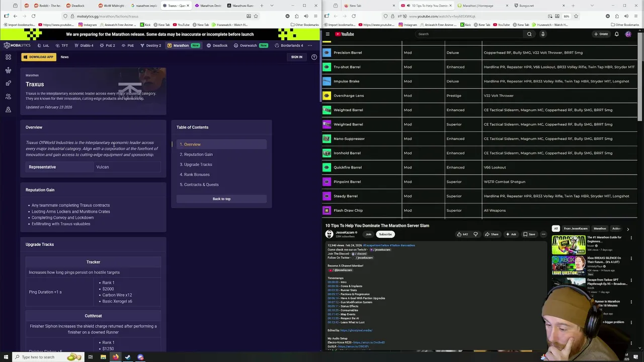The width and height of the screenshot is (644, 362).
Task: Open the 80% zoom level indicator
Action: click(x=567, y=16)
